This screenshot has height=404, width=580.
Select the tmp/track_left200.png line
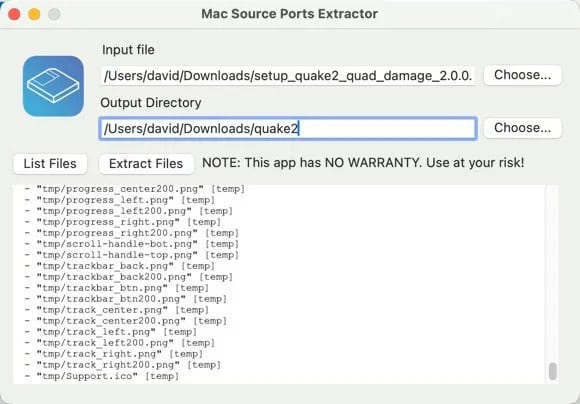coord(119,343)
